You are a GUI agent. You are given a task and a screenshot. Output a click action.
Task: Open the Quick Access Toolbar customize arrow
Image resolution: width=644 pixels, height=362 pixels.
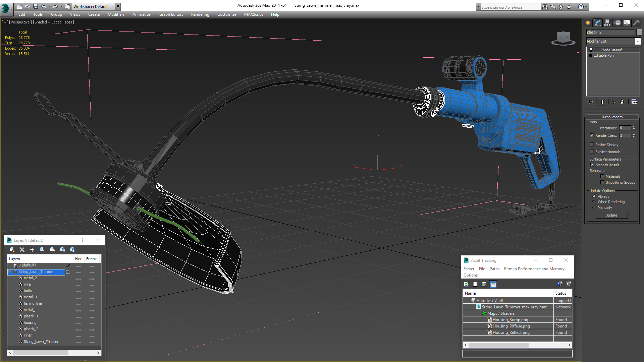(118, 6)
